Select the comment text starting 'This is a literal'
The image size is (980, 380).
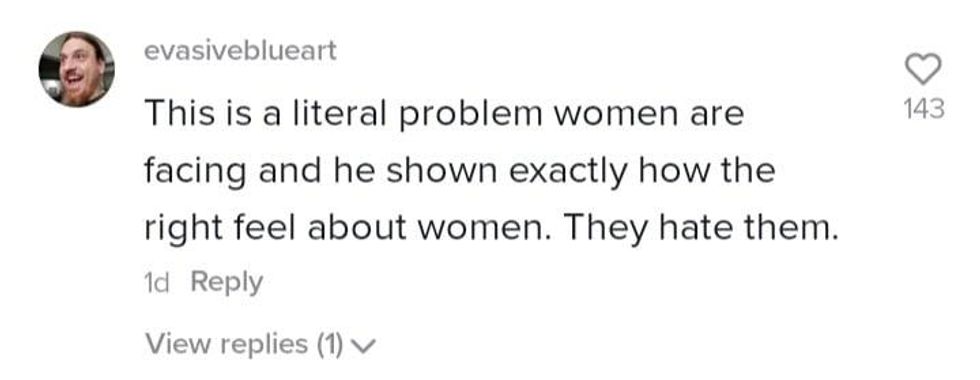click(491, 172)
